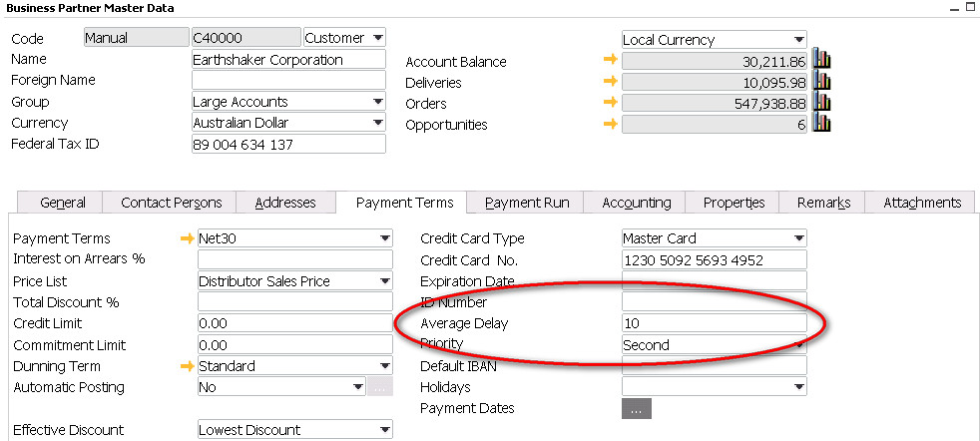Select the Attachments tab
980x441 pixels.
tap(921, 203)
